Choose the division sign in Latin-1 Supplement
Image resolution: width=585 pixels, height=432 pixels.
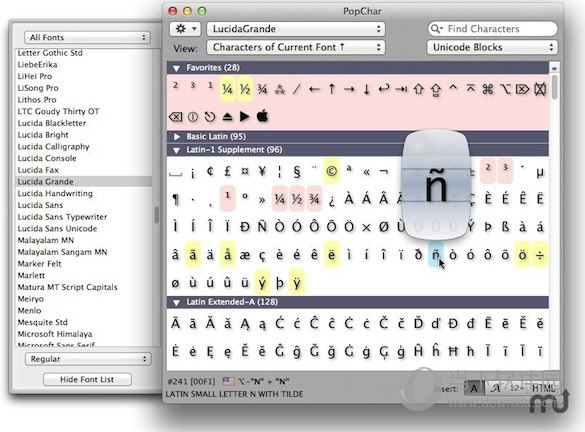point(540,255)
